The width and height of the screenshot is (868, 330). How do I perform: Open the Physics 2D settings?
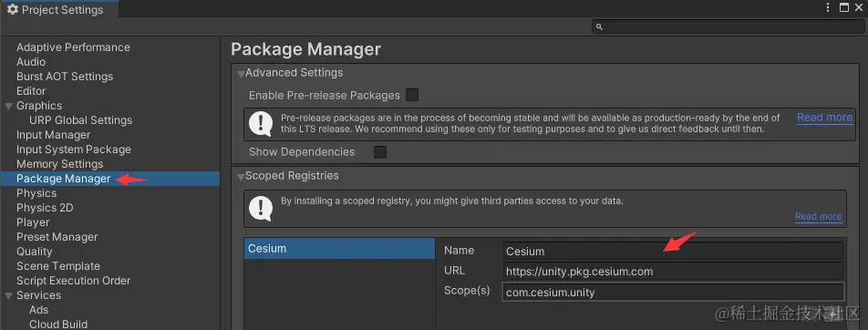(x=45, y=208)
